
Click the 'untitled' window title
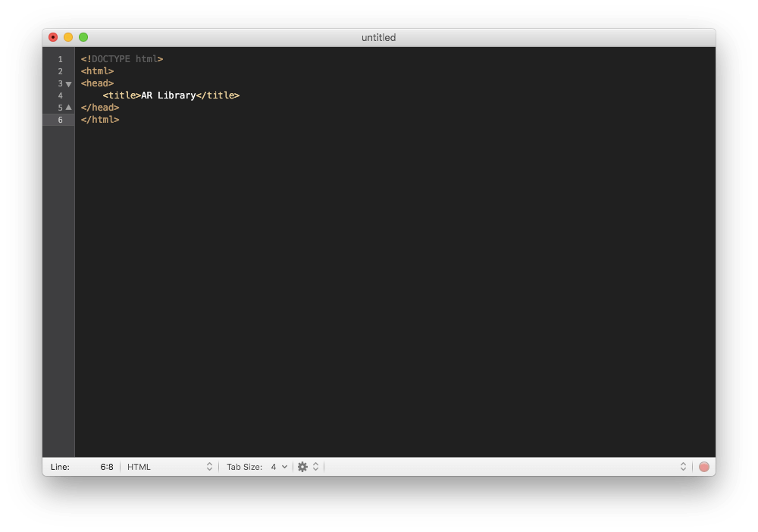[x=378, y=37]
